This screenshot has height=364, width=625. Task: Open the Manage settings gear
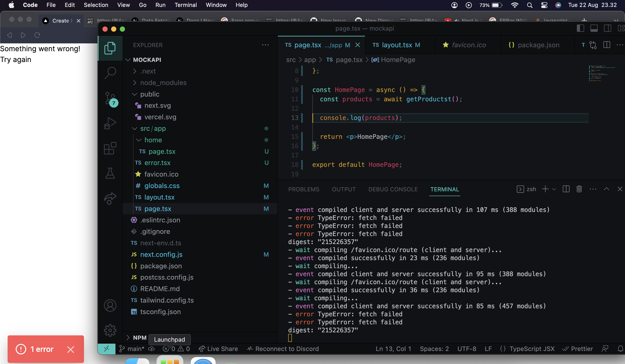pyautogui.click(x=110, y=330)
